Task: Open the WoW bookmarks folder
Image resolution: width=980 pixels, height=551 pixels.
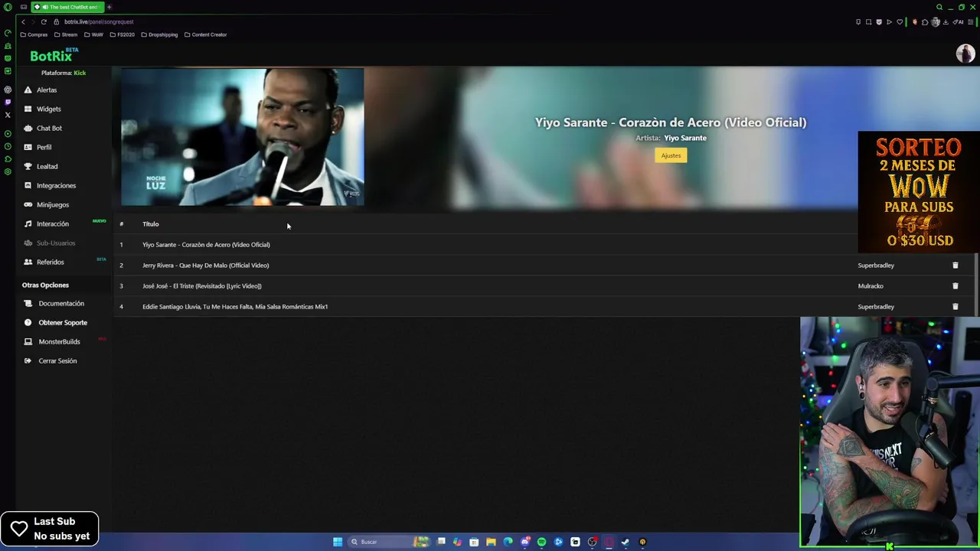Action: pyautogui.click(x=93, y=34)
